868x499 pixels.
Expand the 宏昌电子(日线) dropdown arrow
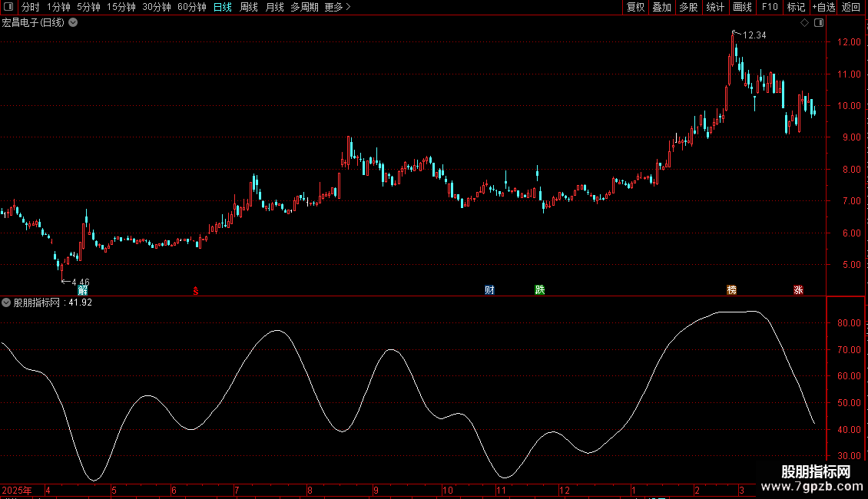[73, 23]
